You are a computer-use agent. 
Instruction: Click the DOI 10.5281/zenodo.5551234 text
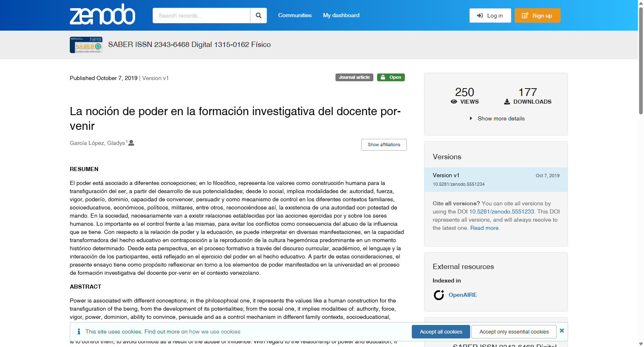pyautogui.click(x=459, y=184)
